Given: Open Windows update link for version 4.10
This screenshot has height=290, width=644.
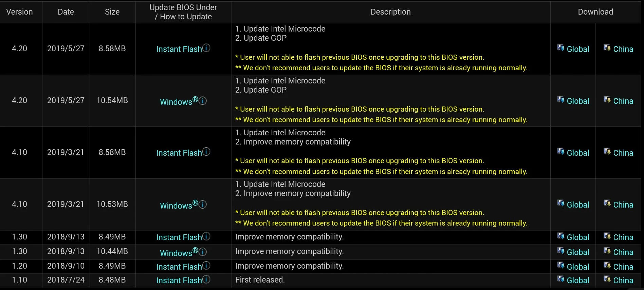Looking at the screenshot, I should (x=176, y=206).
